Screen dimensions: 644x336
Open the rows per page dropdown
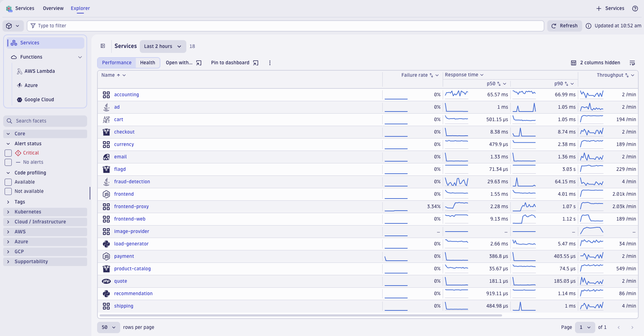tap(108, 327)
